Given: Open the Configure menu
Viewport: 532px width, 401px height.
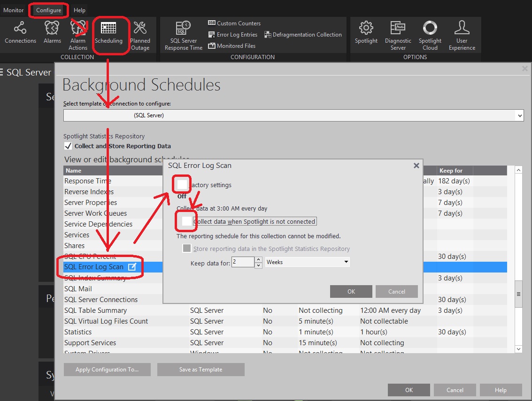Looking at the screenshot, I should (x=48, y=10).
